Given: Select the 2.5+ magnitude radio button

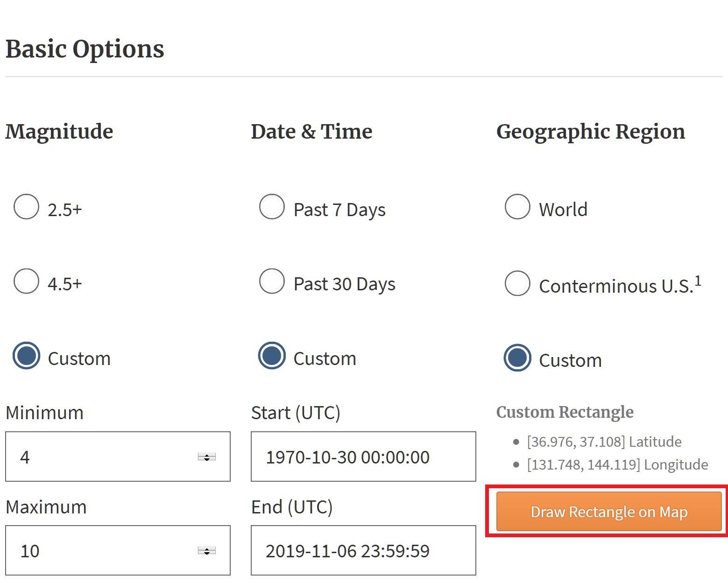Looking at the screenshot, I should coord(27,207).
